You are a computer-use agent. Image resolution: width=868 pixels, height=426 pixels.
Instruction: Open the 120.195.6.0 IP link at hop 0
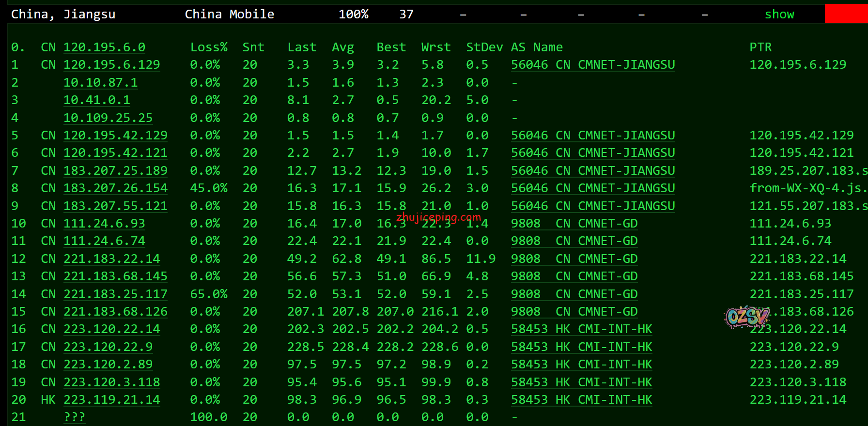coord(104,47)
